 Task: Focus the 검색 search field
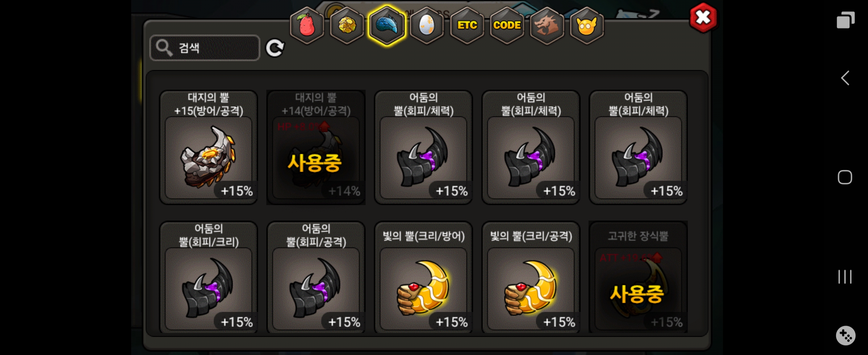(x=205, y=48)
